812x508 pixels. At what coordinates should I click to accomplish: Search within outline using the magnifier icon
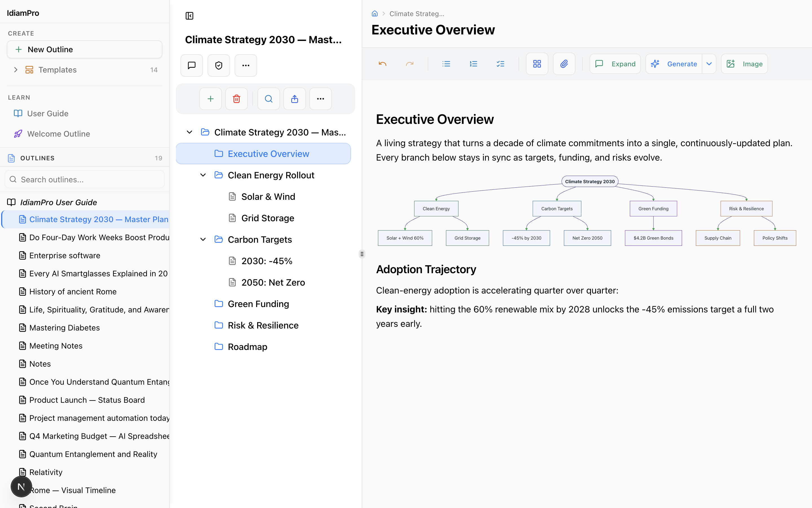[x=268, y=99]
